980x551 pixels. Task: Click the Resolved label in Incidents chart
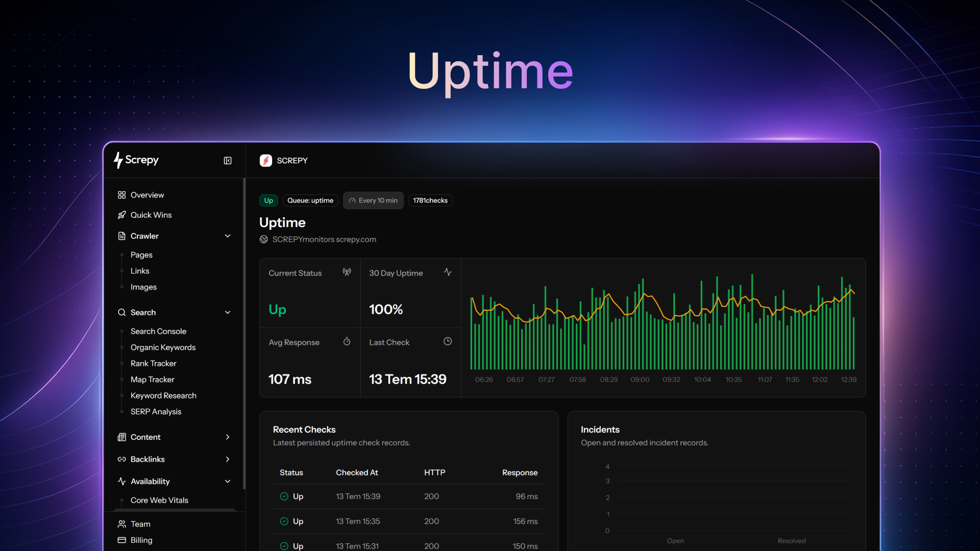[792, 541]
